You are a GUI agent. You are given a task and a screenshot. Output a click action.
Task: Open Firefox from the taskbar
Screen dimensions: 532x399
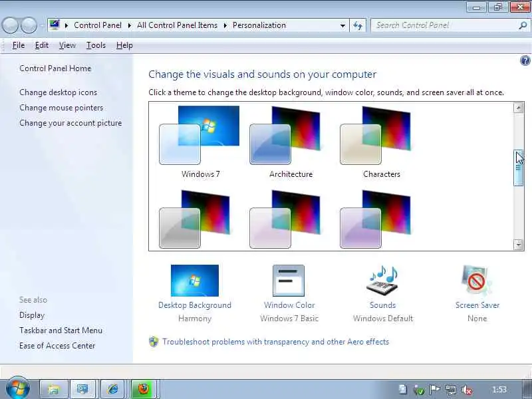point(144,389)
